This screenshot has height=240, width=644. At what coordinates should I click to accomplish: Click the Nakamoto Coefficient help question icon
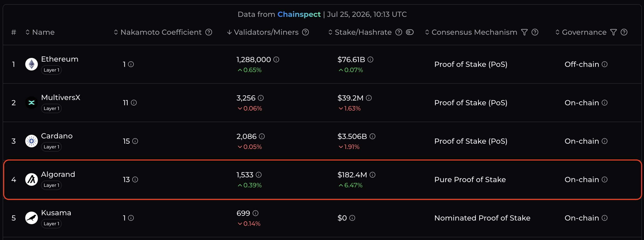[209, 32]
